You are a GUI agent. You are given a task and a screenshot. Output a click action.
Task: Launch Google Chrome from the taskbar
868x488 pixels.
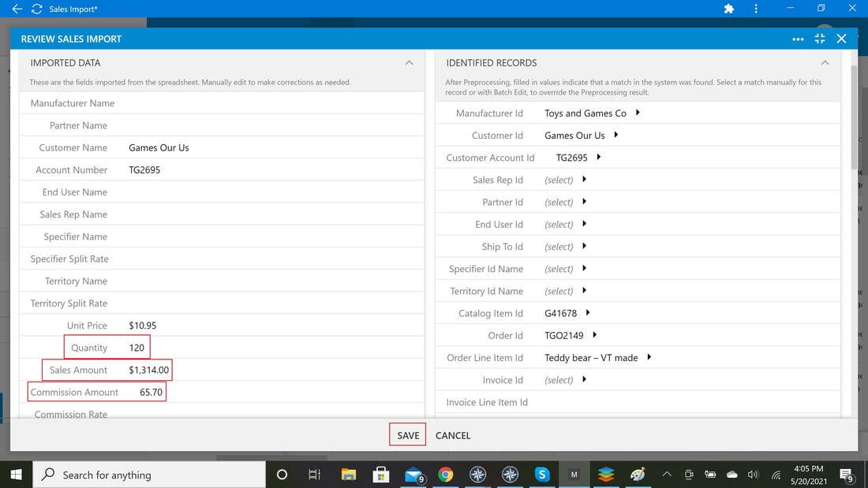tap(445, 475)
